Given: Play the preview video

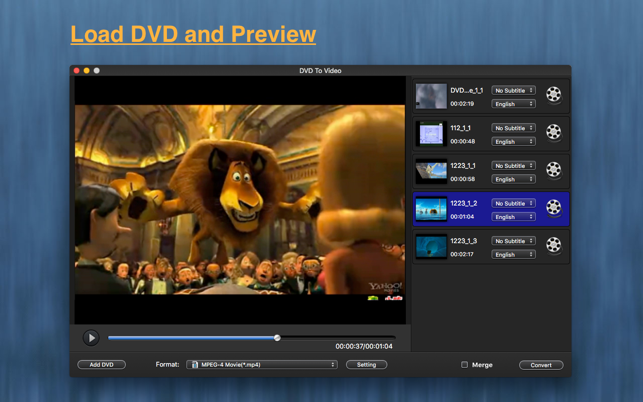Looking at the screenshot, I should coord(91,338).
